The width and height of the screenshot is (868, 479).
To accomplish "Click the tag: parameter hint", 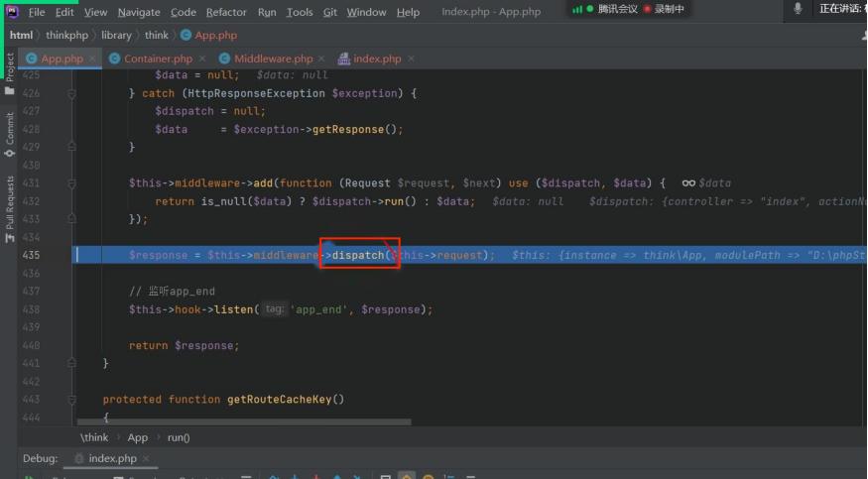I will coord(274,308).
